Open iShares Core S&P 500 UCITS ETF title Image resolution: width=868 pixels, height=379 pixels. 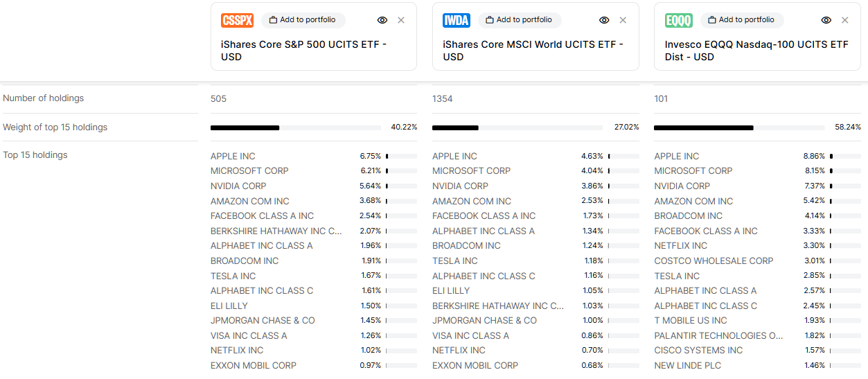pyautogui.click(x=303, y=51)
